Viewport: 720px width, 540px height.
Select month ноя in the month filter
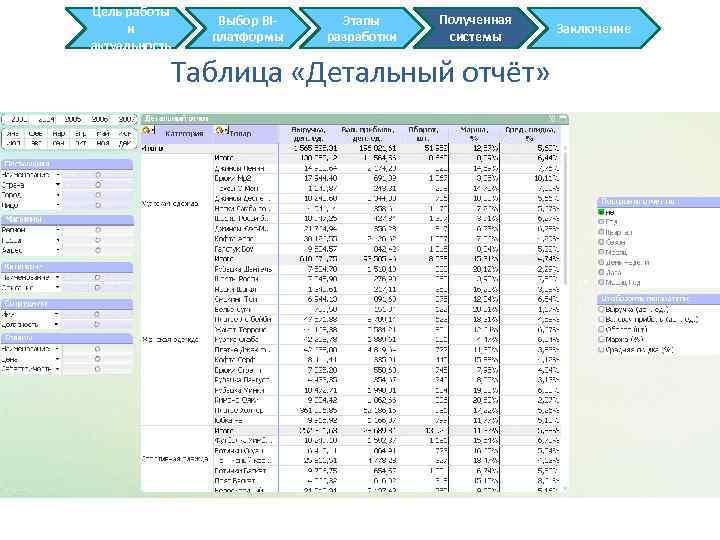103,143
